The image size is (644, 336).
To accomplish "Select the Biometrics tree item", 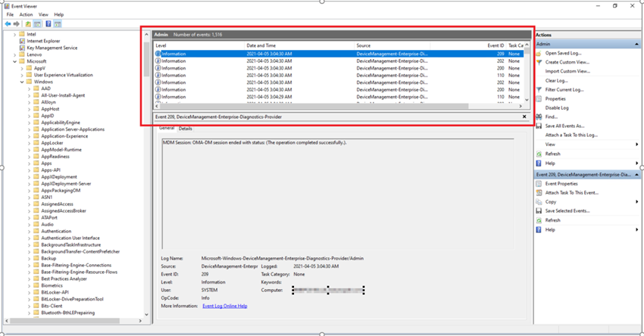I will (52, 285).
